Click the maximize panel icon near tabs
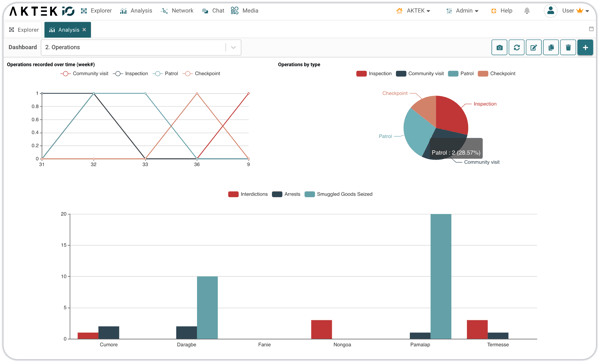This screenshot has width=600, height=362. pos(591,29)
